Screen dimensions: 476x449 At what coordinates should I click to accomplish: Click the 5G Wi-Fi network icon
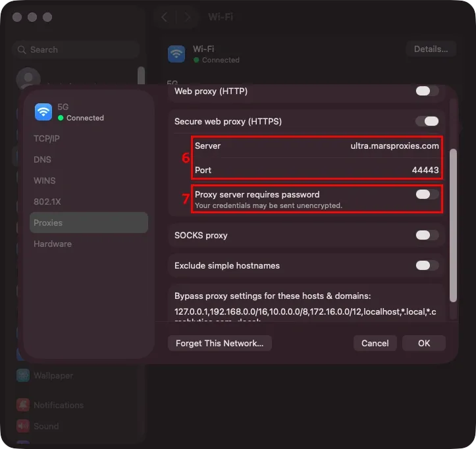click(43, 112)
